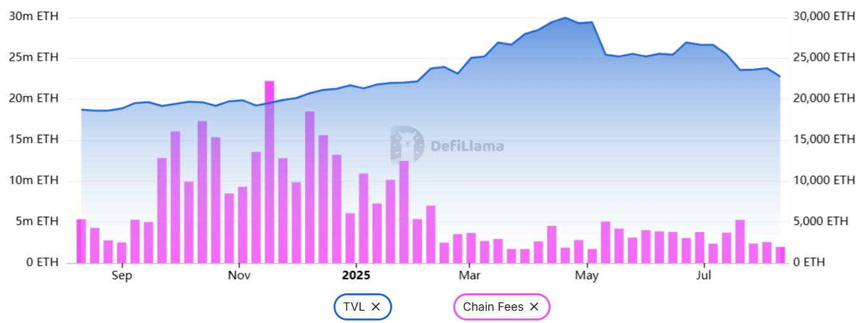Click the DefiLlama llama logo watermark

(x=407, y=145)
